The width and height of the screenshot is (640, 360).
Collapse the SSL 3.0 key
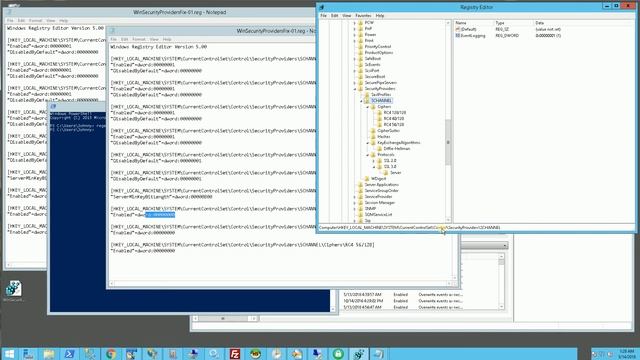(373, 167)
